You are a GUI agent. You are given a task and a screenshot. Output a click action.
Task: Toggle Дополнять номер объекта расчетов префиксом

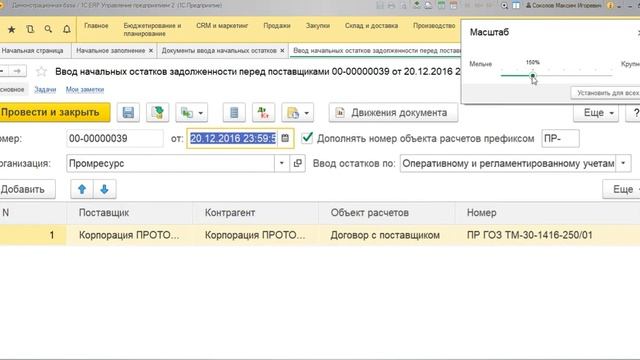307,138
